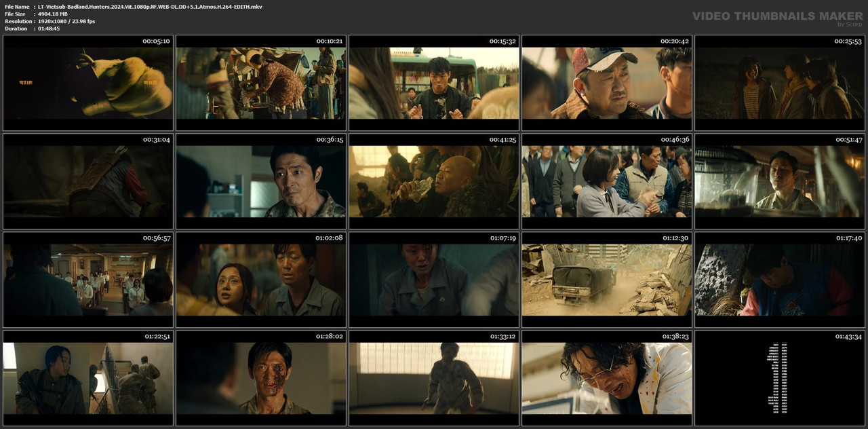868x429 pixels.
Task: Click the File Name label
Action: pos(17,7)
